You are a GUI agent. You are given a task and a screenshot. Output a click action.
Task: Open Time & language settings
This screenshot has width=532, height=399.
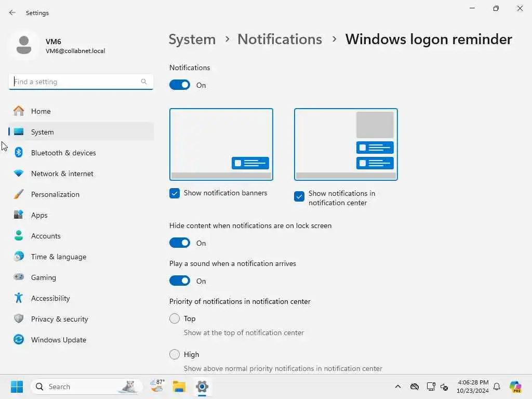pyautogui.click(x=81, y=256)
